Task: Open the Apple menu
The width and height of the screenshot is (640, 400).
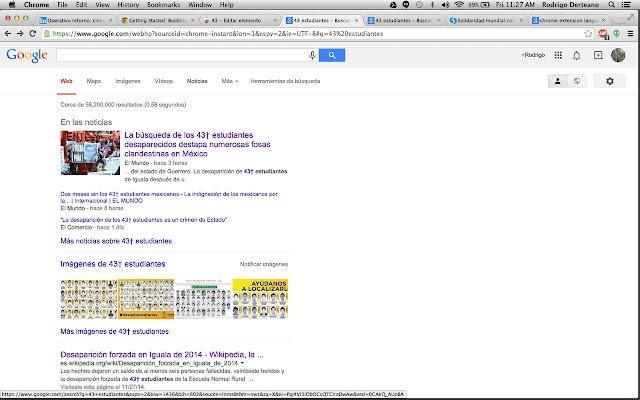Action: pyautogui.click(x=12, y=5)
